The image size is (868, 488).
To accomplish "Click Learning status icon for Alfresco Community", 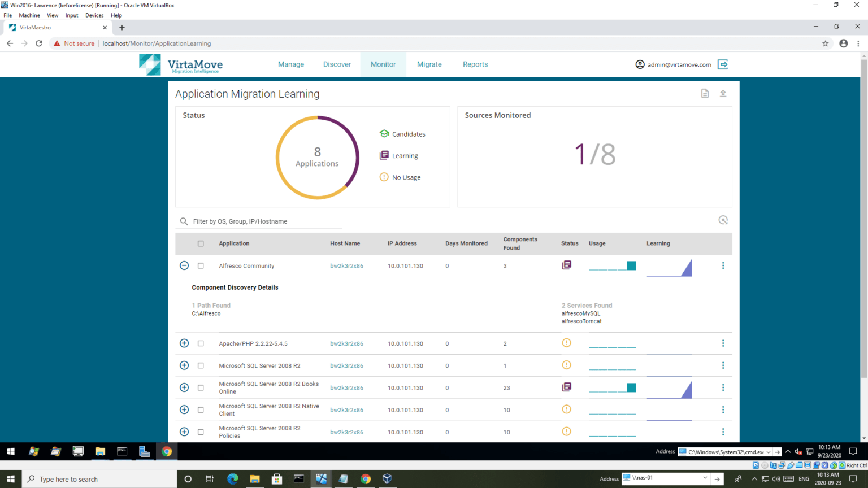I will point(566,265).
